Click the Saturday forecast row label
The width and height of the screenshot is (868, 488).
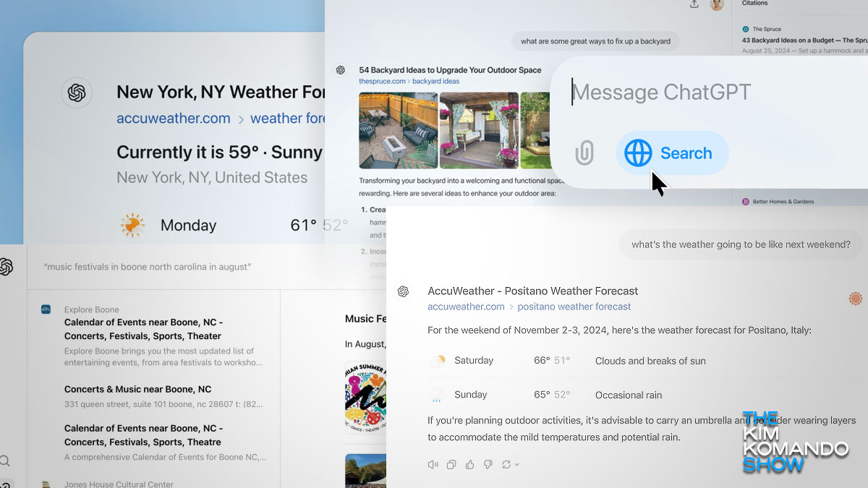pos(474,361)
